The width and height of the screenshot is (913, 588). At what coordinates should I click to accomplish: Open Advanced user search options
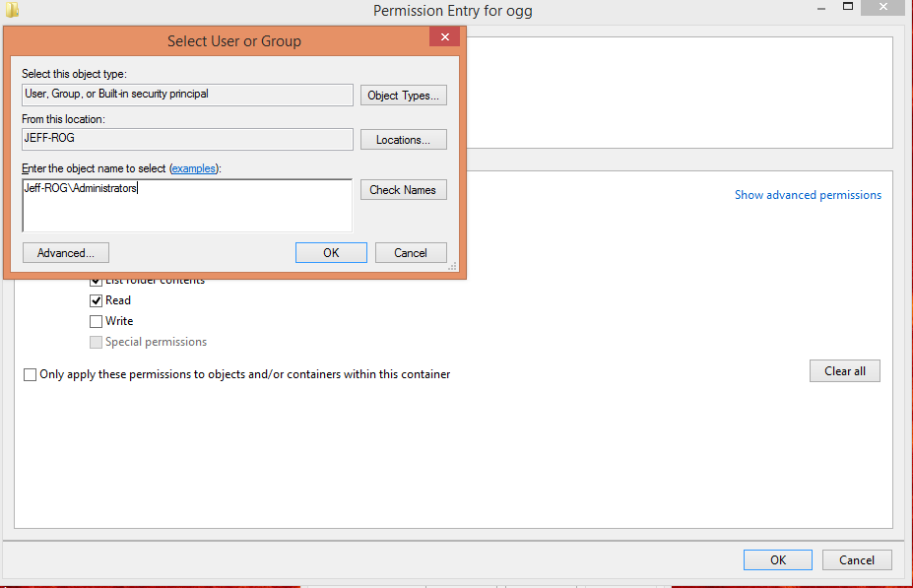65,253
